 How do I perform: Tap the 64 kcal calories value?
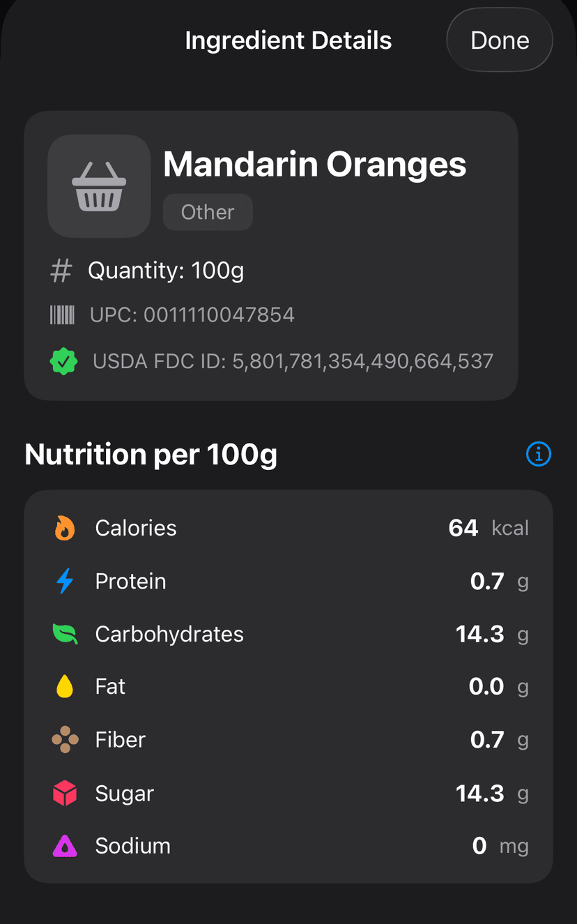click(x=488, y=528)
